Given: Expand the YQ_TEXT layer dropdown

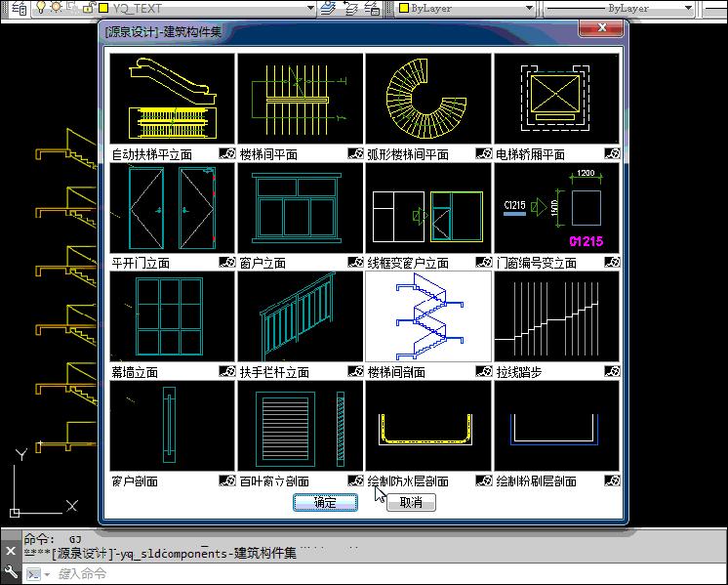Looking at the screenshot, I should coord(310,8).
